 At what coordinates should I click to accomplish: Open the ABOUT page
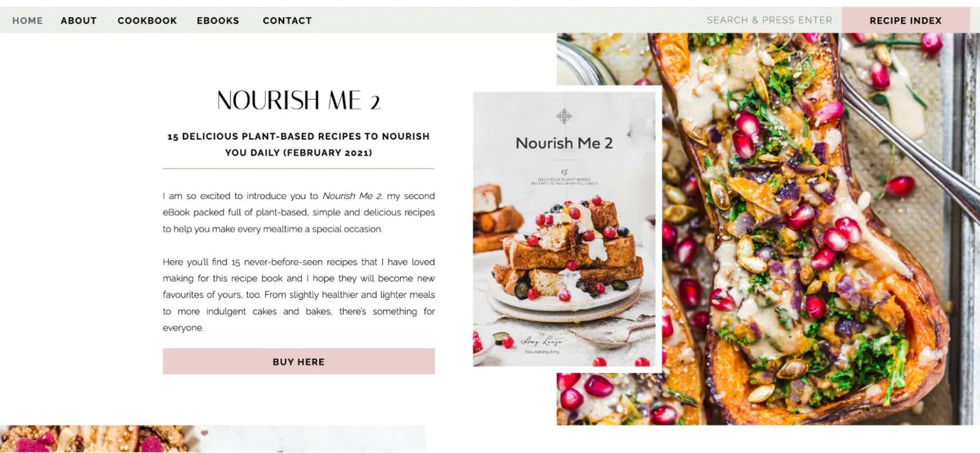[78, 21]
